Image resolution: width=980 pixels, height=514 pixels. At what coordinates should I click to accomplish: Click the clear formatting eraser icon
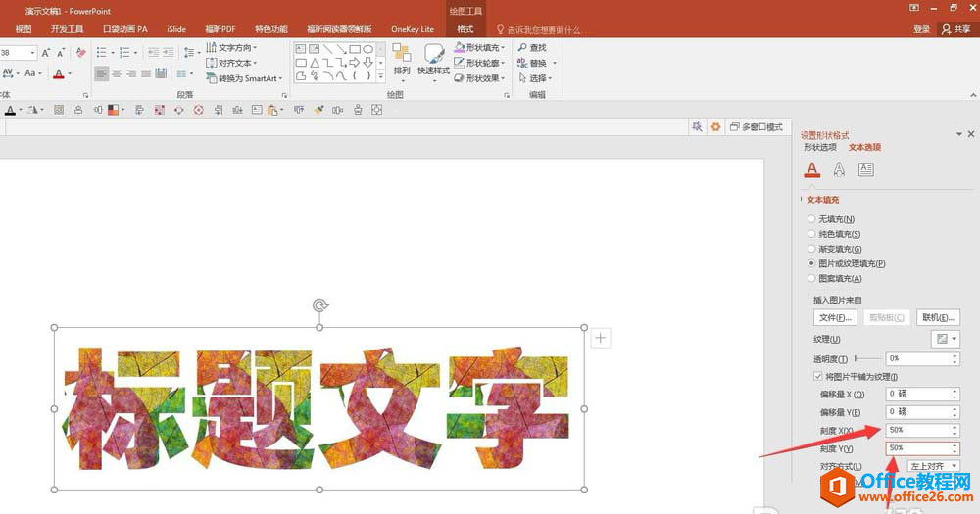[x=80, y=53]
